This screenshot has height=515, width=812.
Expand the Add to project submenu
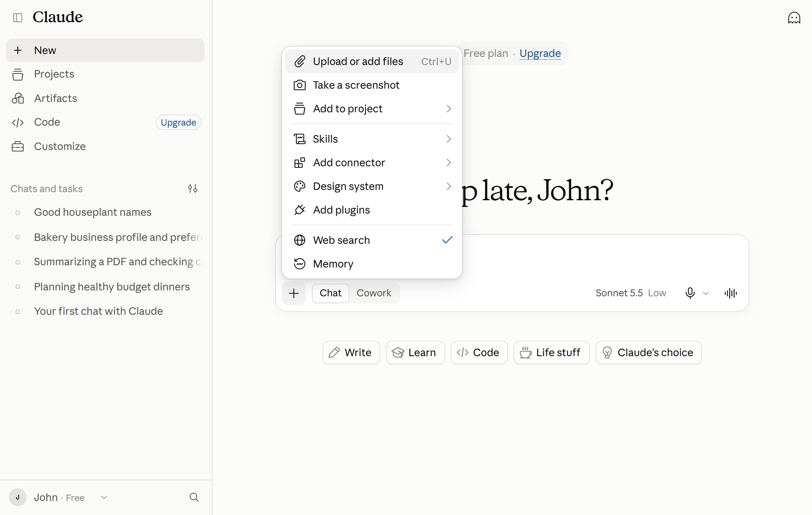[372, 109]
